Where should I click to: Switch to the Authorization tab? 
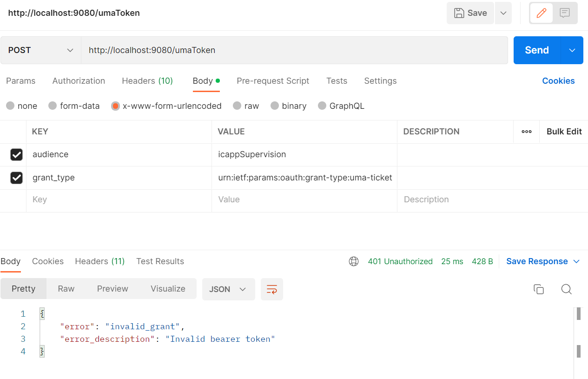(x=79, y=81)
